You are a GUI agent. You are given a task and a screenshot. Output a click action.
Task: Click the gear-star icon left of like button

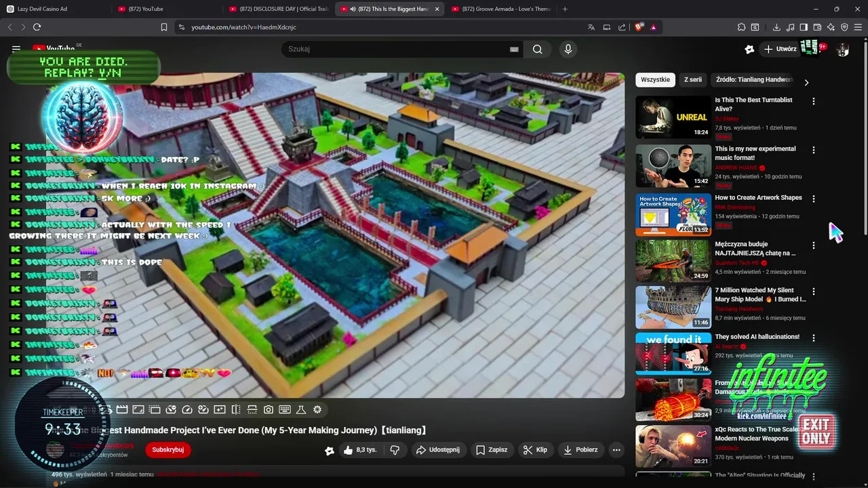click(x=330, y=450)
